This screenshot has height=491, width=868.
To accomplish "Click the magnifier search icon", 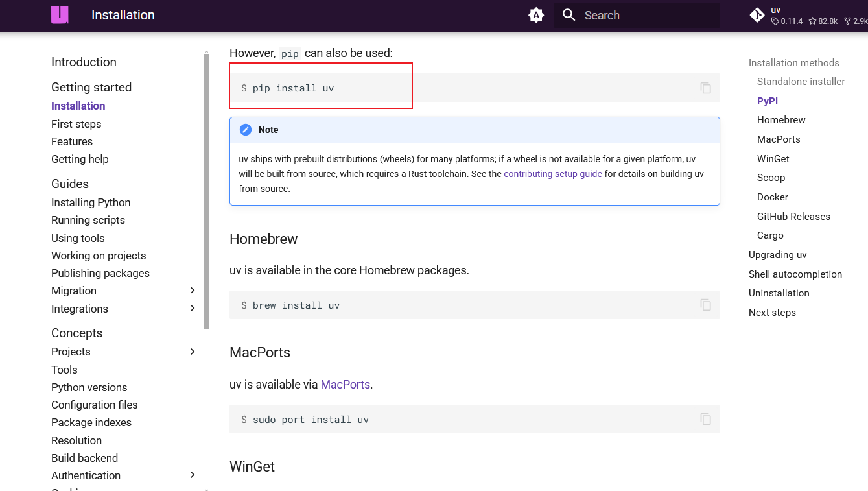I will click(569, 15).
